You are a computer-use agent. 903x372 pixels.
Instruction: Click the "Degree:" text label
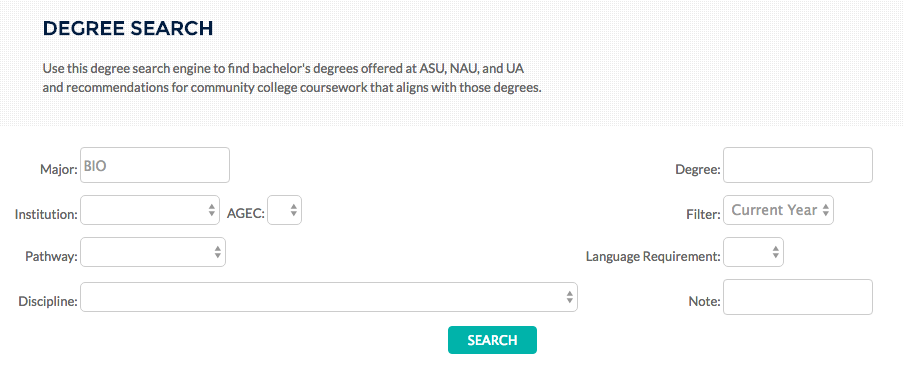coord(698,170)
